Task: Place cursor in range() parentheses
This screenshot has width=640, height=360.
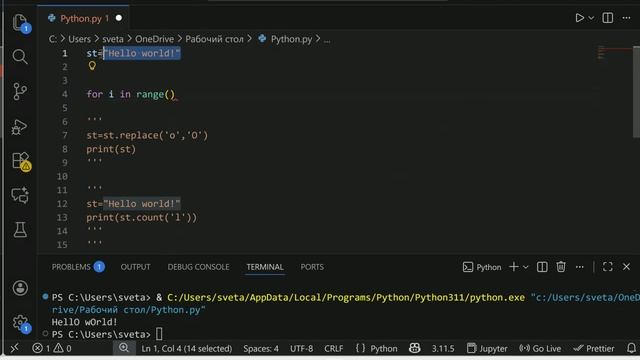Action: pyautogui.click(x=171, y=94)
